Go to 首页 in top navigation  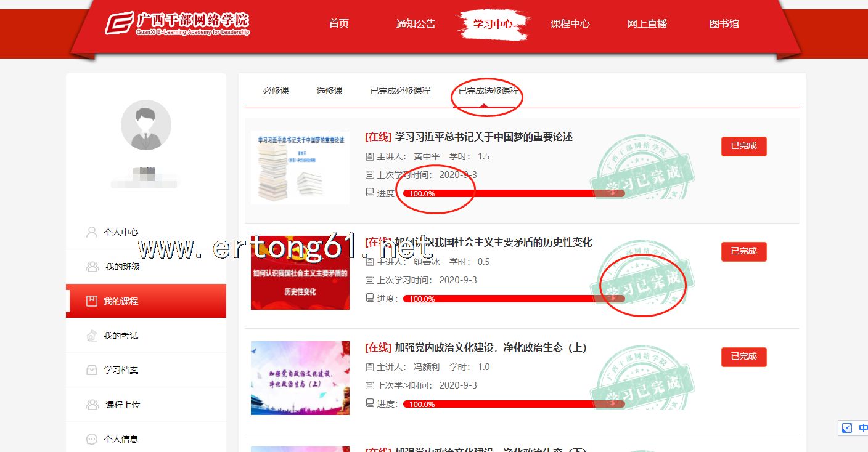pos(339,24)
